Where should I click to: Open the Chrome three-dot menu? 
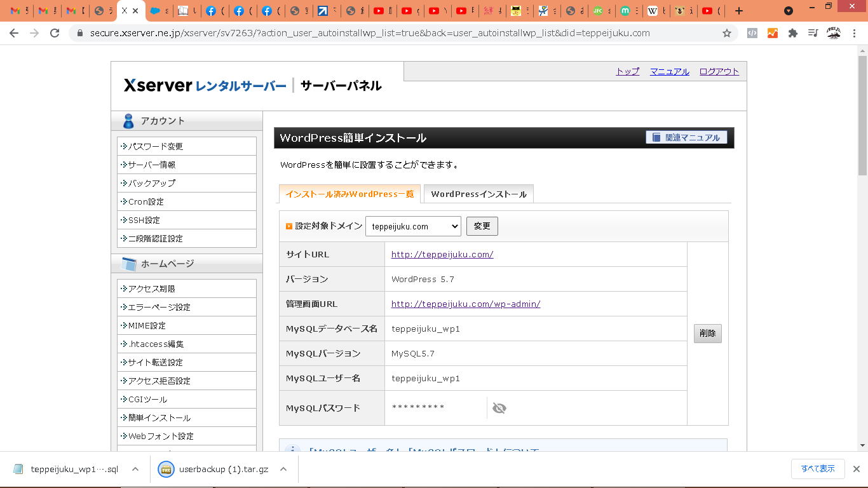(854, 33)
